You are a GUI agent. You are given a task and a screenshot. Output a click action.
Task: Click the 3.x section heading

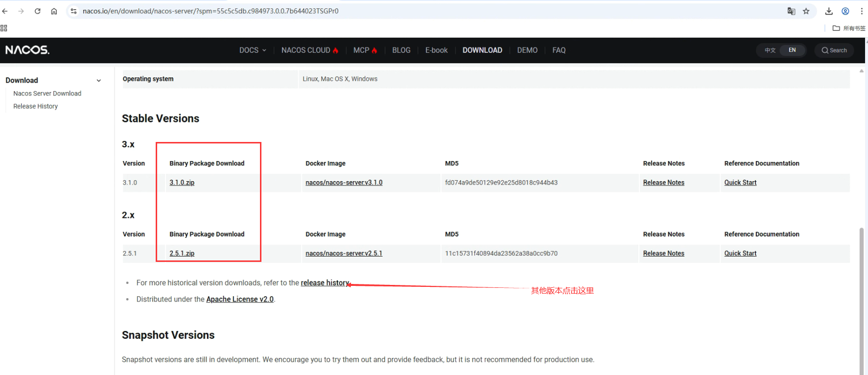point(128,144)
